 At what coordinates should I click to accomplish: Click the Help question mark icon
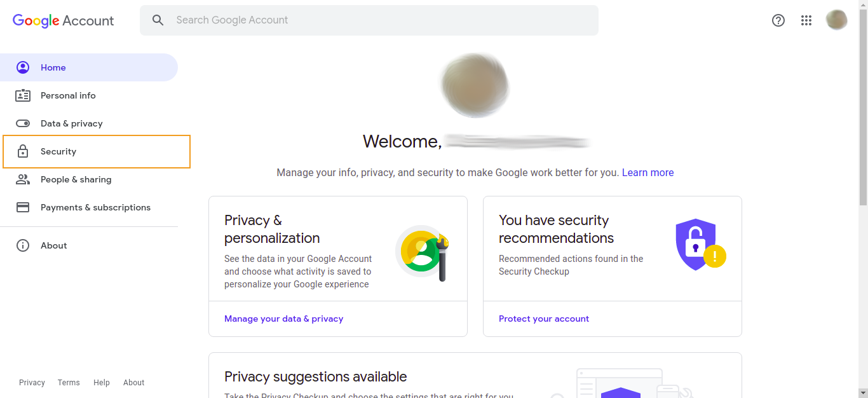[778, 20]
